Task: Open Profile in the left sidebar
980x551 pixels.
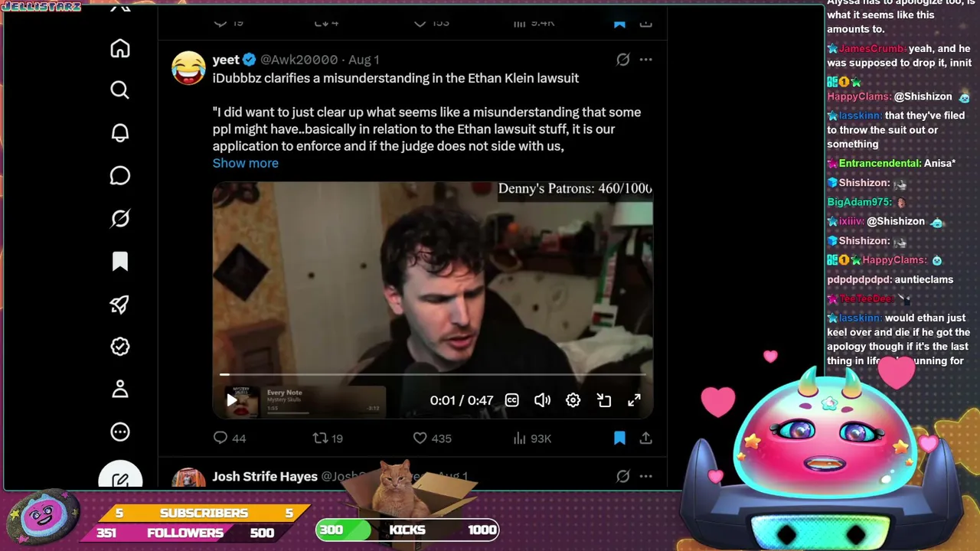Action: click(x=120, y=390)
